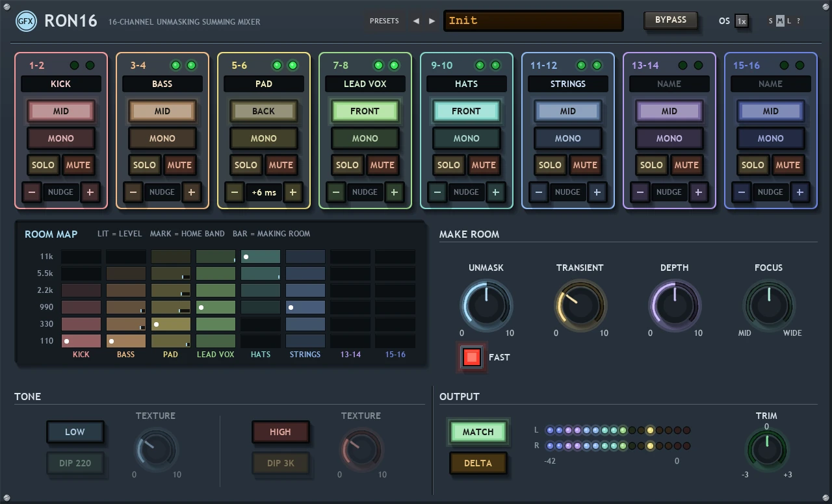This screenshot has height=504, width=832.
Task: Mute the HATS channel
Action: click(x=484, y=165)
